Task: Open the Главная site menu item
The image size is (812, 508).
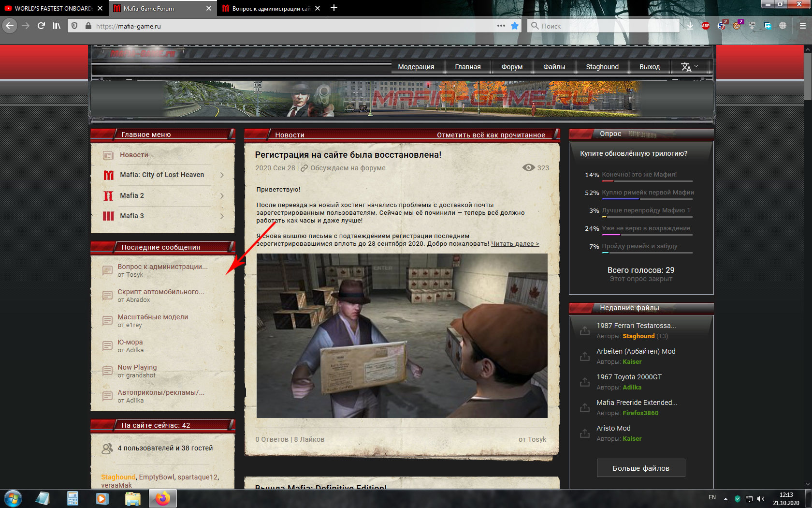Action: [468, 67]
